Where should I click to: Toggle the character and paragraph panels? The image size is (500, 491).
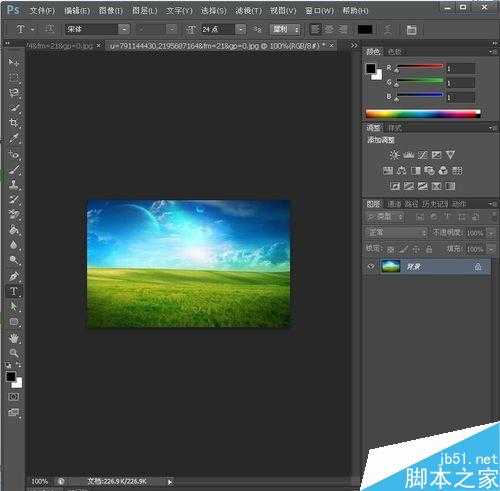click(x=411, y=30)
